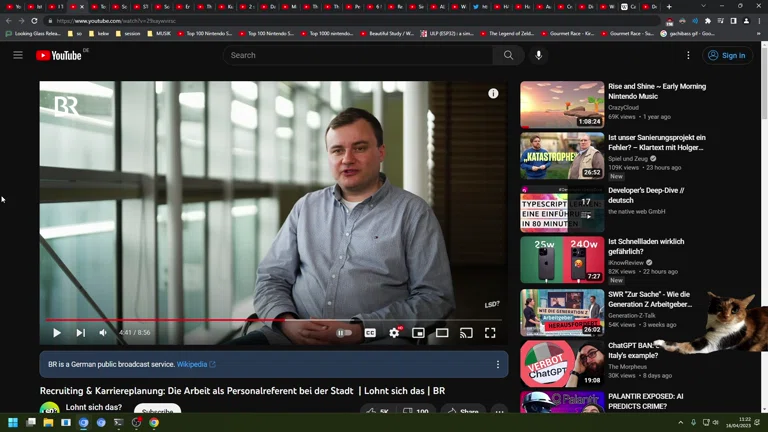The width and height of the screenshot is (768, 432).
Task: Open the Wikipedia link about BR
Action: [195, 364]
